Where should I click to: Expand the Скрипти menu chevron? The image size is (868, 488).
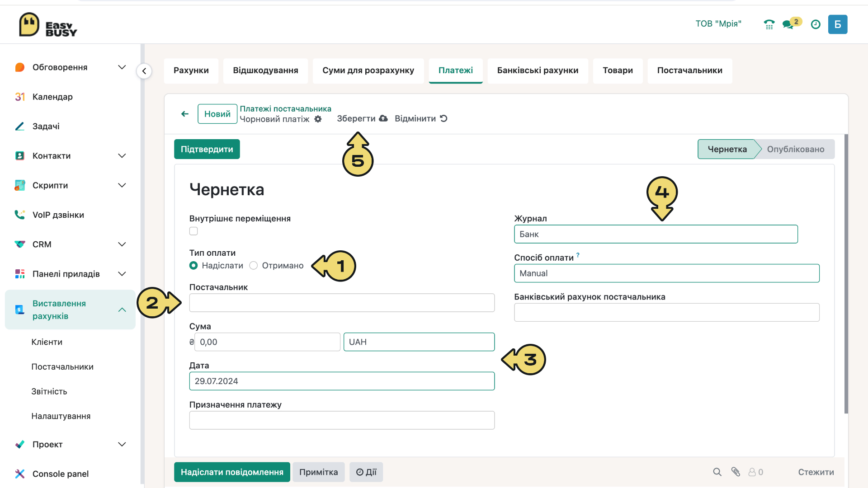pos(122,185)
